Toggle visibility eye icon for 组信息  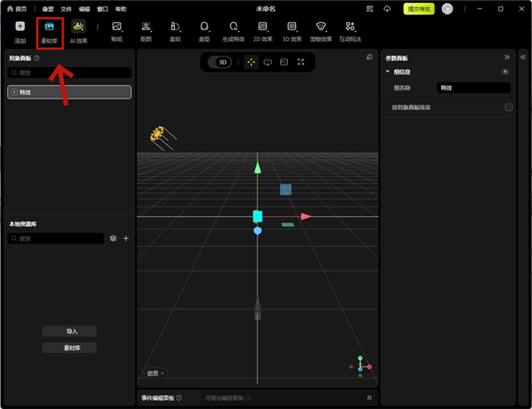coord(505,72)
